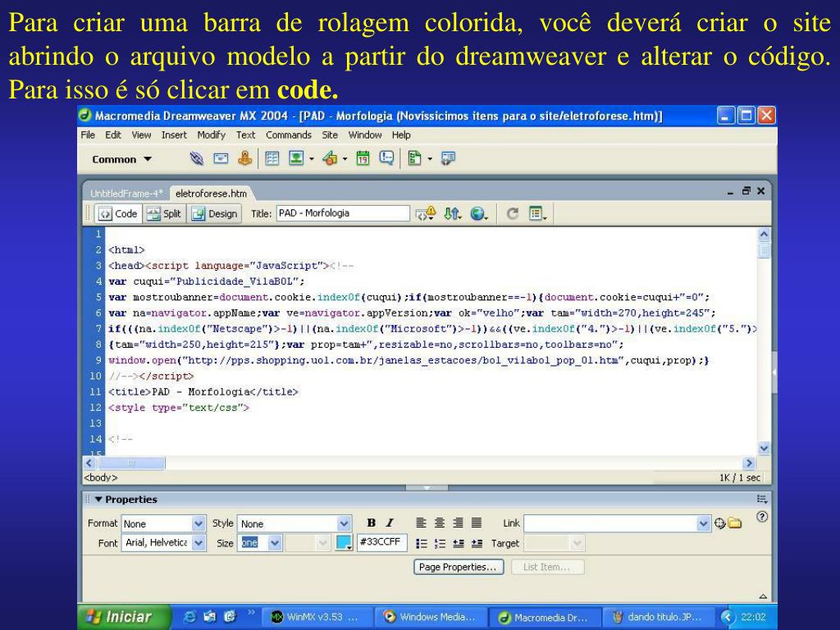Open the Font dropdown
840x630 pixels.
[199, 543]
